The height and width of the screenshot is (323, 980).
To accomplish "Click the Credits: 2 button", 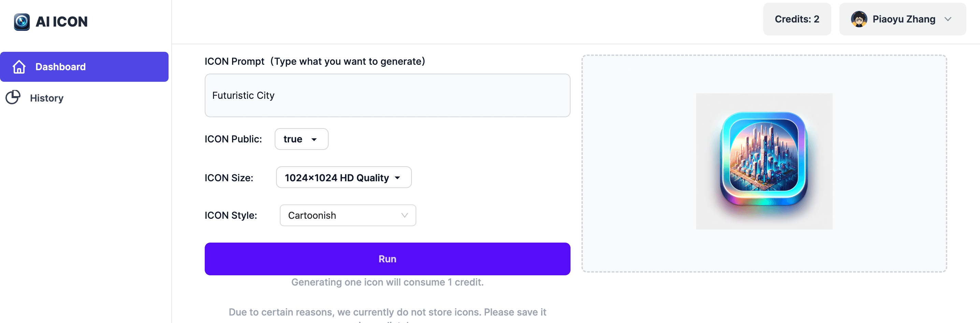I will 797,19.
